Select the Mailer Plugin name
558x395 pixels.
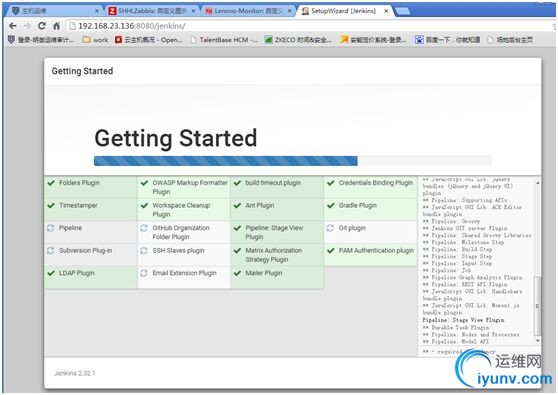(x=264, y=273)
